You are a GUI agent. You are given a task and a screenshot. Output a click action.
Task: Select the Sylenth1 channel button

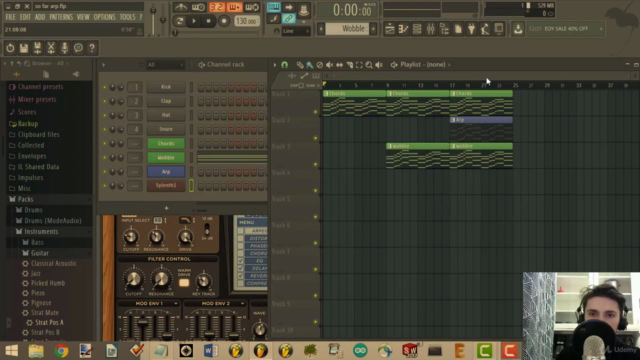point(166,185)
